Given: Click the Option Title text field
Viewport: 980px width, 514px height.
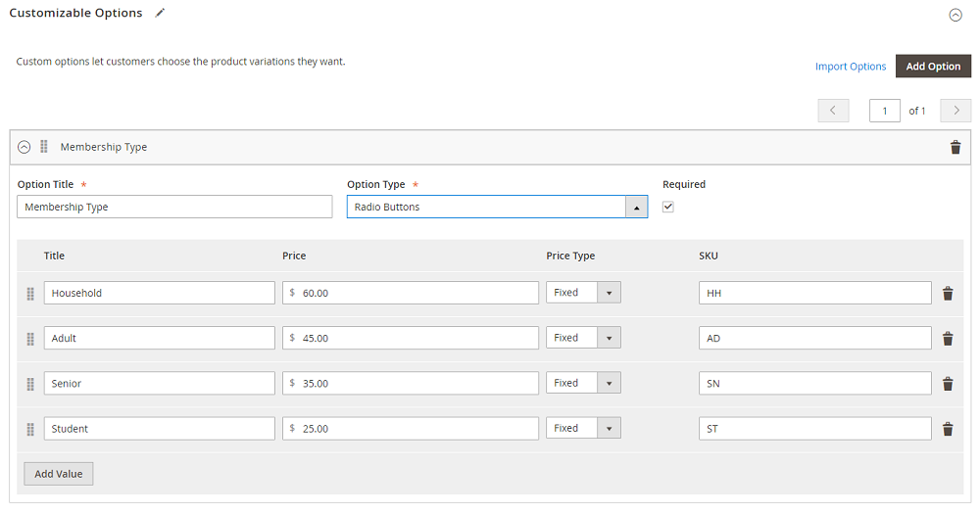Looking at the screenshot, I should click(174, 207).
